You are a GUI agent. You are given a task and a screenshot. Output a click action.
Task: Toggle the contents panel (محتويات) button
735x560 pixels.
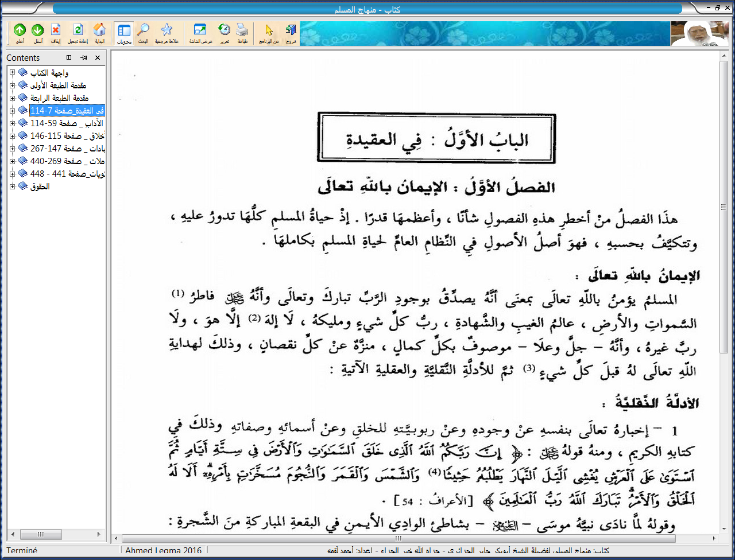coord(123,33)
